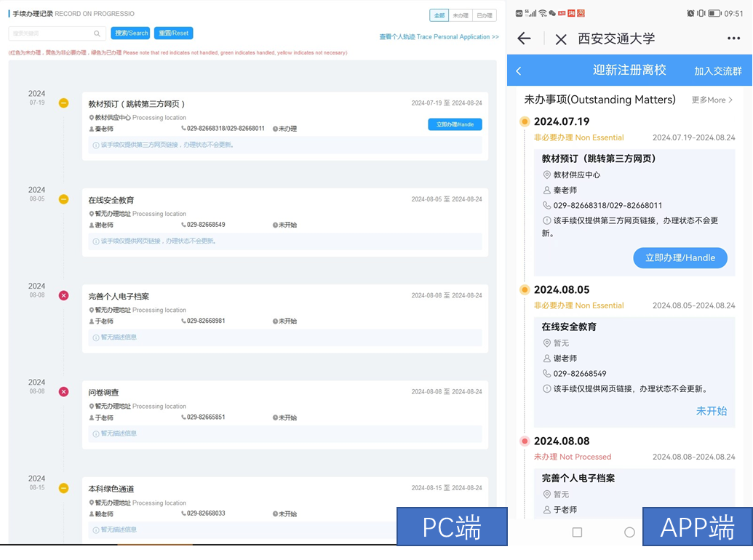Tap 更多More expander
The image size is (753, 560).
tap(712, 100)
